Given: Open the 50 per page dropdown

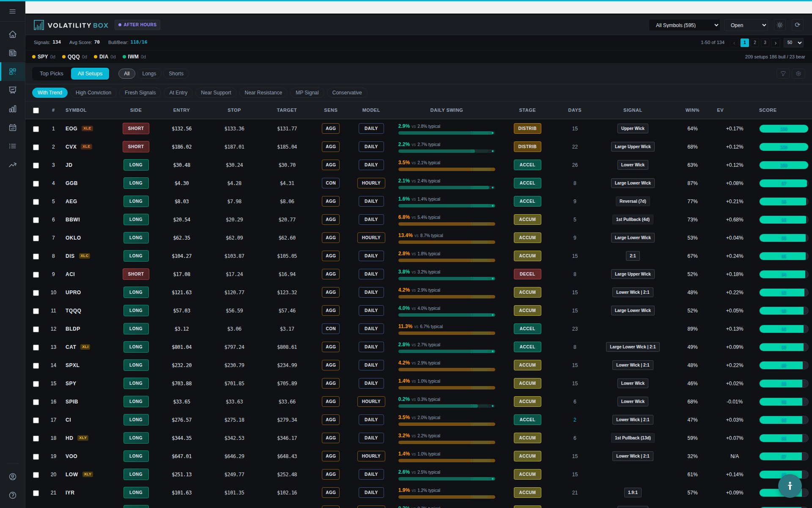Looking at the screenshot, I should pos(794,43).
